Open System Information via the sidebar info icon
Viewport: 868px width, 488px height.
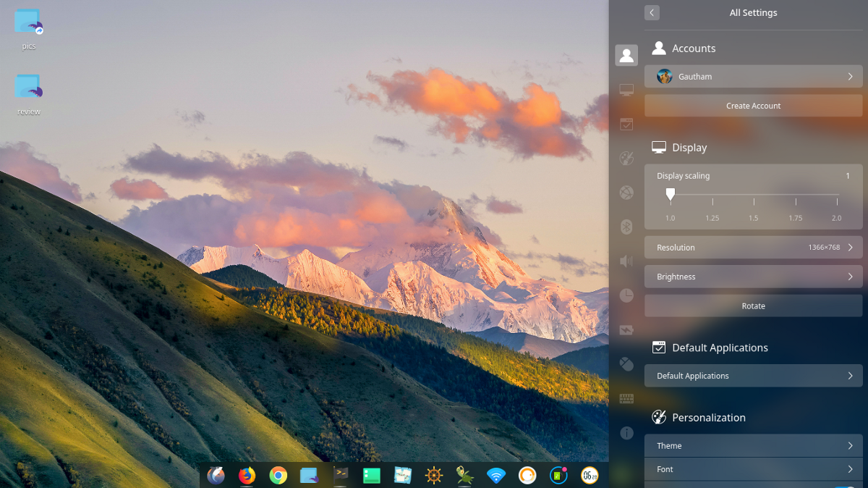point(626,433)
